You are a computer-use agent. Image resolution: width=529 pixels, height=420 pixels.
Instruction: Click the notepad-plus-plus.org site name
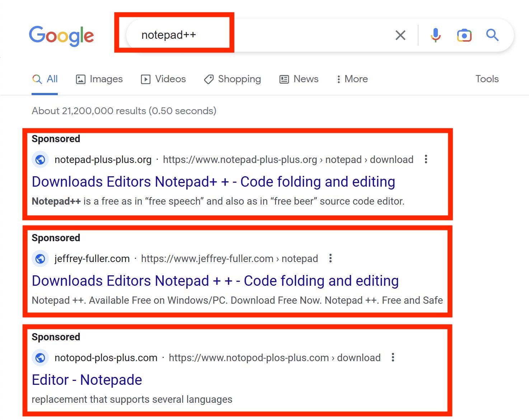[103, 159]
